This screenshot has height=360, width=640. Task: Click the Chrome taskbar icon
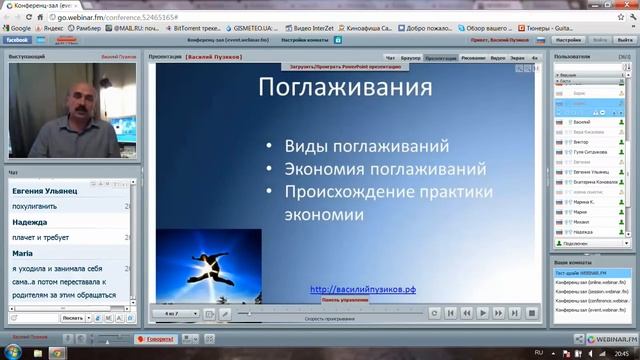click(x=57, y=353)
